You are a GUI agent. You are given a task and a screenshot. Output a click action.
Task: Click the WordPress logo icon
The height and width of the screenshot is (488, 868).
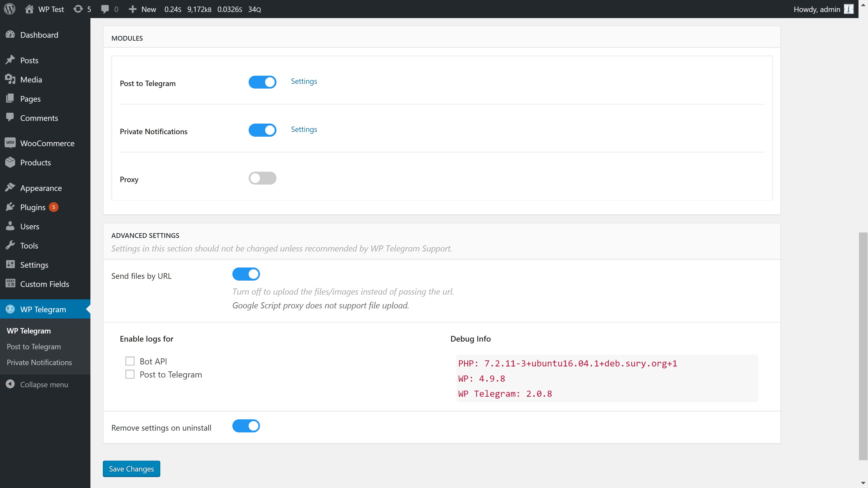click(x=10, y=9)
